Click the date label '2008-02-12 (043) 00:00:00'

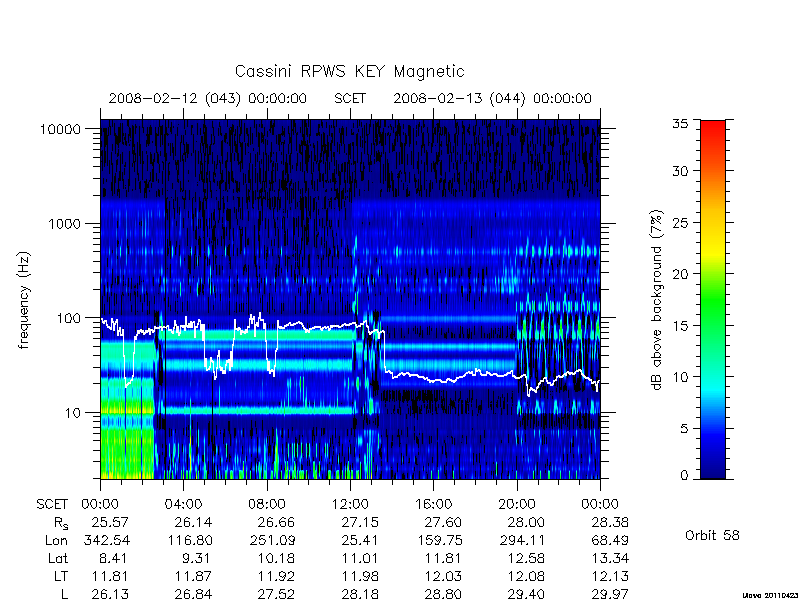(x=208, y=98)
